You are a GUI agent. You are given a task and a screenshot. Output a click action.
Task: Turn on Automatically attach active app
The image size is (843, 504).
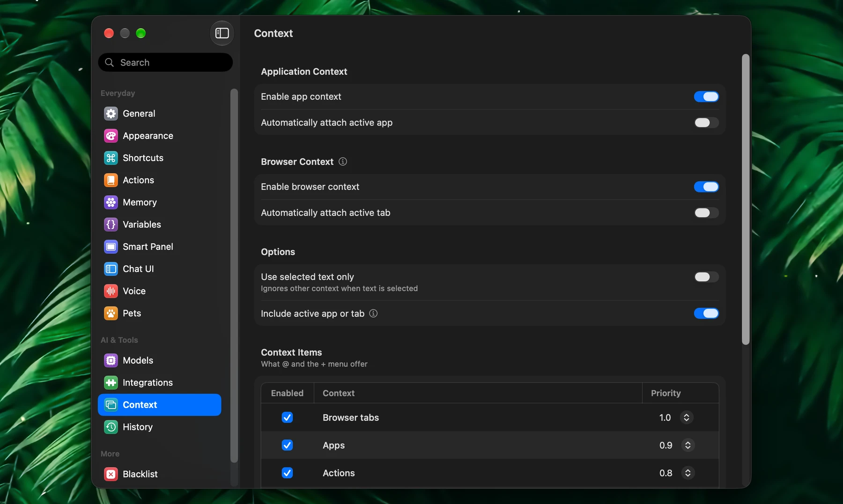(x=706, y=123)
